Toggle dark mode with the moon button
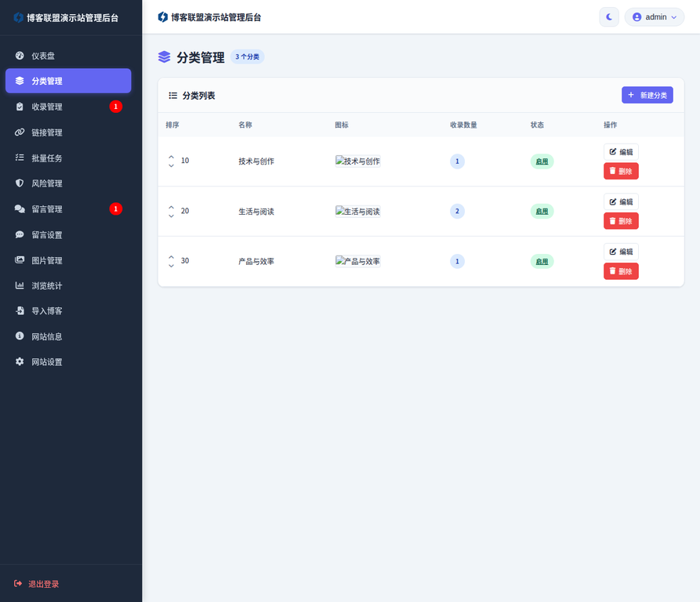This screenshot has width=700, height=602. click(609, 17)
